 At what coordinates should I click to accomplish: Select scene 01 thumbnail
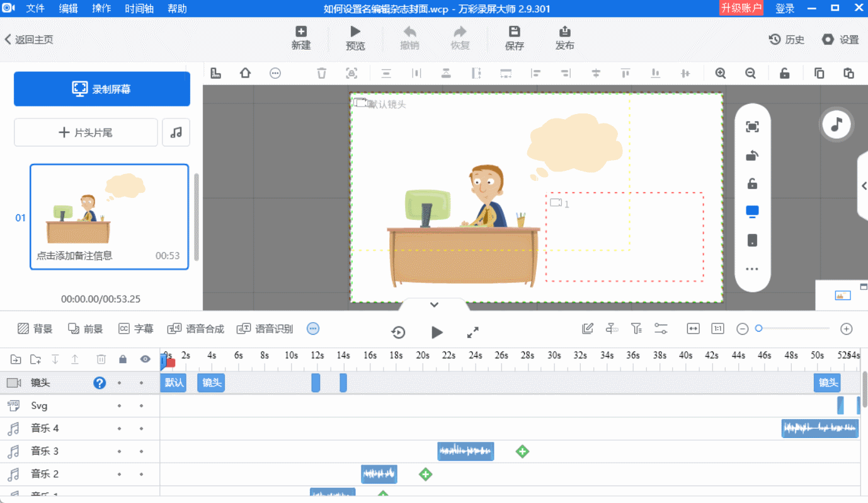coord(110,217)
